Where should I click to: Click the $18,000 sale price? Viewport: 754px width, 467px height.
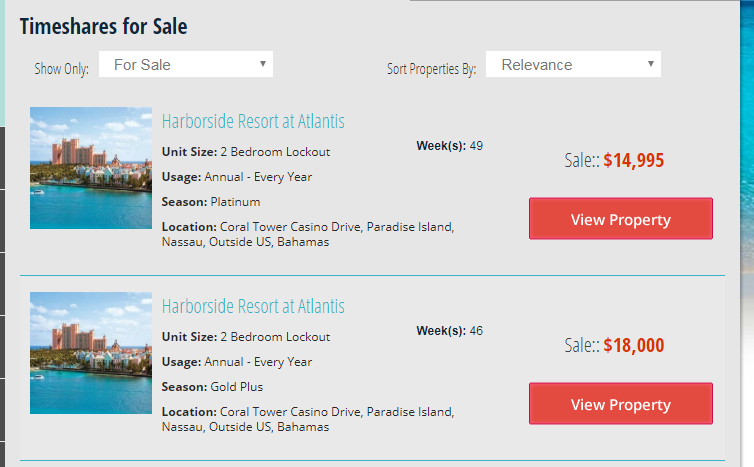[x=634, y=345]
